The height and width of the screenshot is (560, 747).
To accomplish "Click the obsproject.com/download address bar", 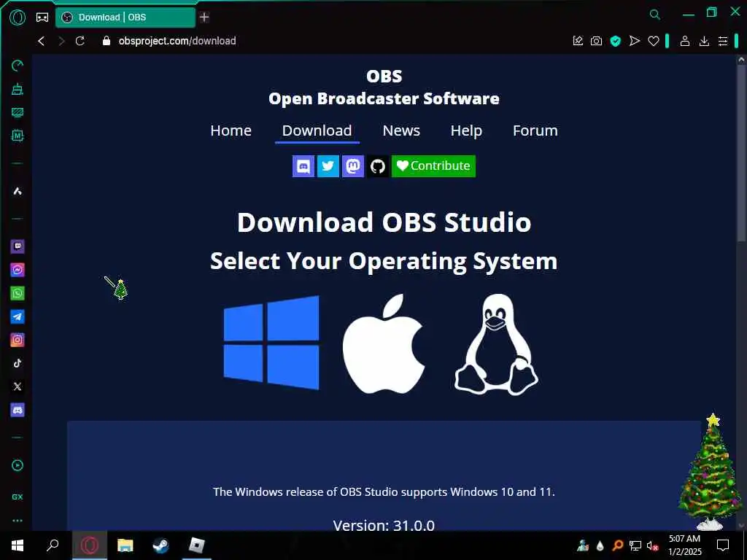I will 177,41.
